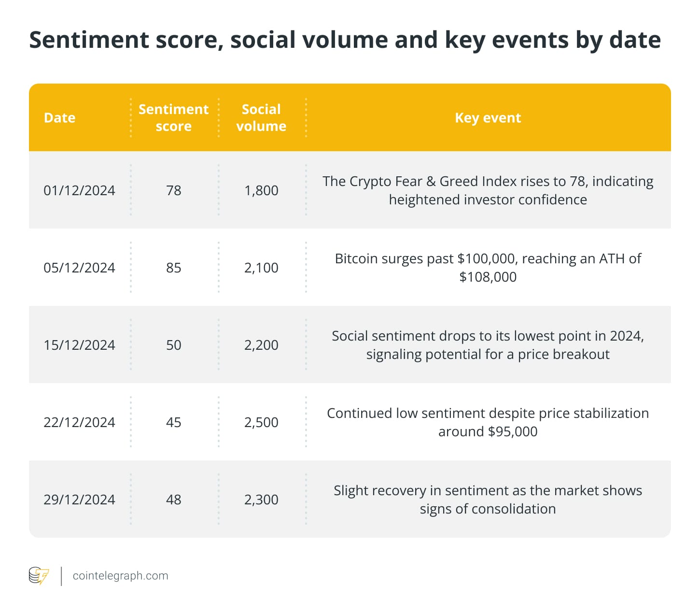The width and height of the screenshot is (700, 615).
Task: Click the Social volume column header
Action: click(261, 117)
